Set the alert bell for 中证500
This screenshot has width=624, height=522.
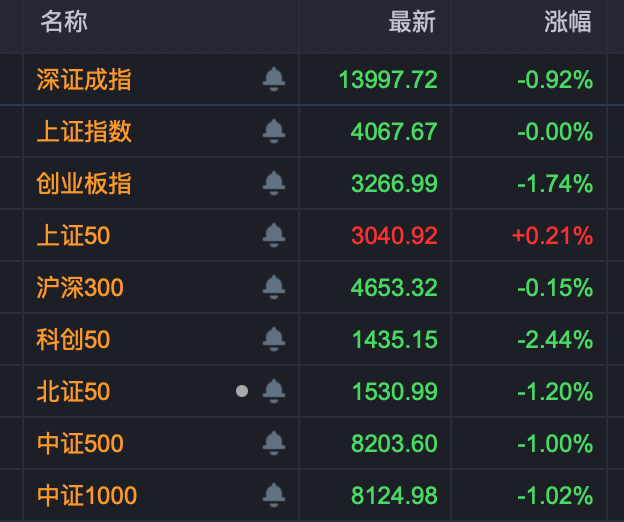[x=274, y=444]
